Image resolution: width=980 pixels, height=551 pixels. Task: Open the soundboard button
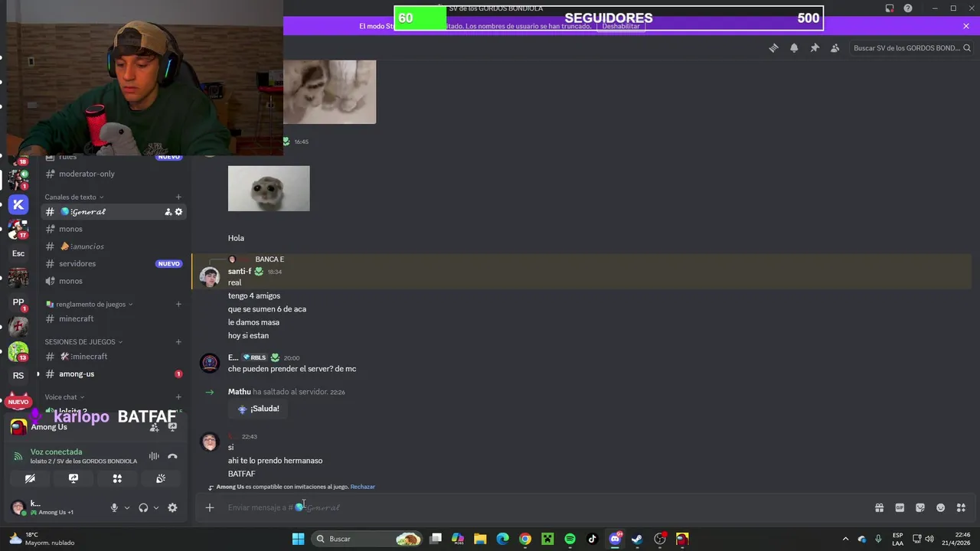[x=161, y=478]
